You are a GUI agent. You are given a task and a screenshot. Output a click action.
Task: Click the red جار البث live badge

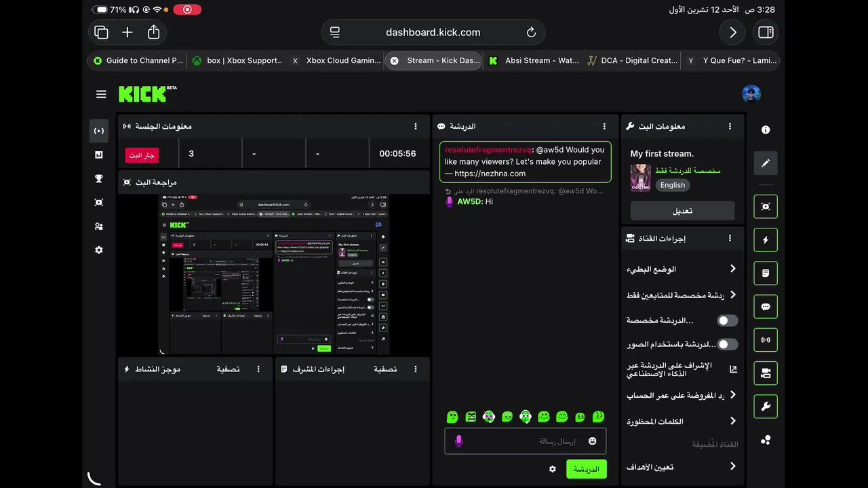142,155
